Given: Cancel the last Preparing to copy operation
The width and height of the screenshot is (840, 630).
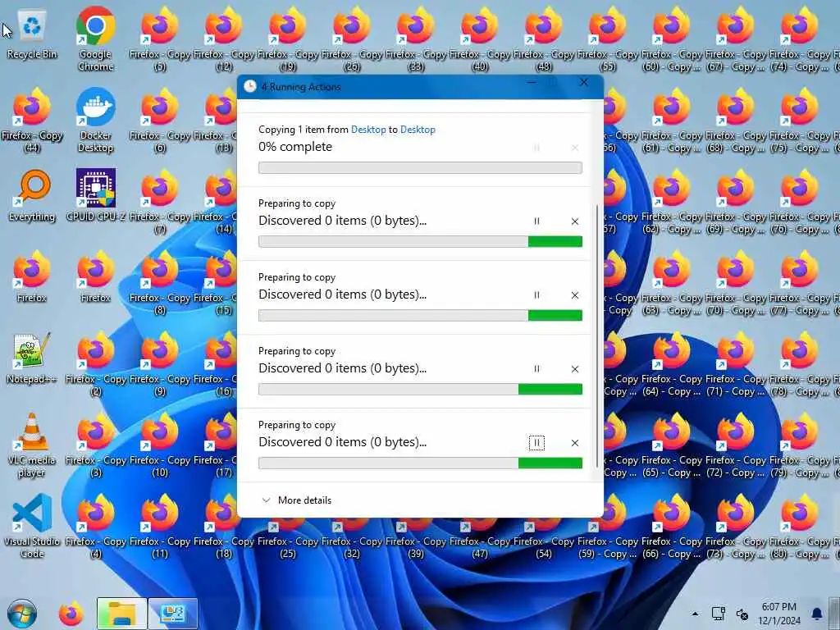Looking at the screenshot, I should 575,442.
